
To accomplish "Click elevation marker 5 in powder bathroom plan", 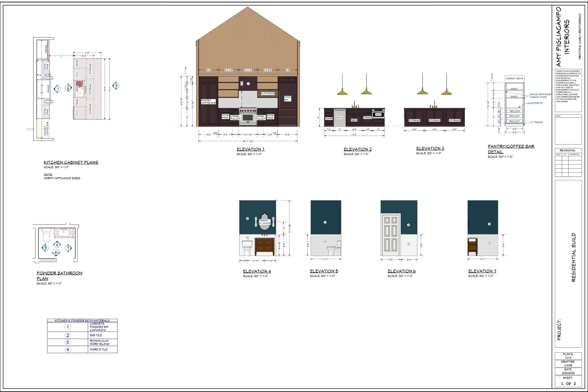I will 45,248.
